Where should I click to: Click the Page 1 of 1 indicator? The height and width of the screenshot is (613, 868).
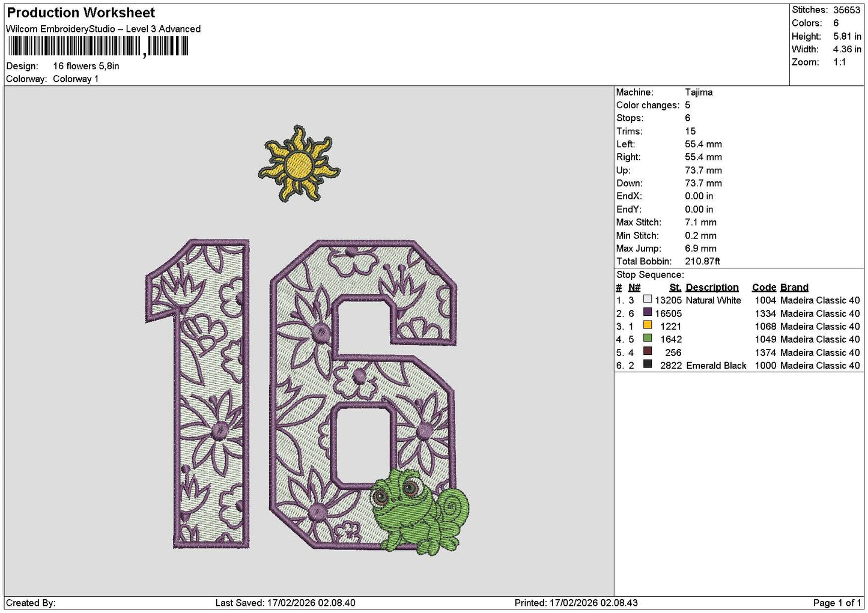[837, 603]
